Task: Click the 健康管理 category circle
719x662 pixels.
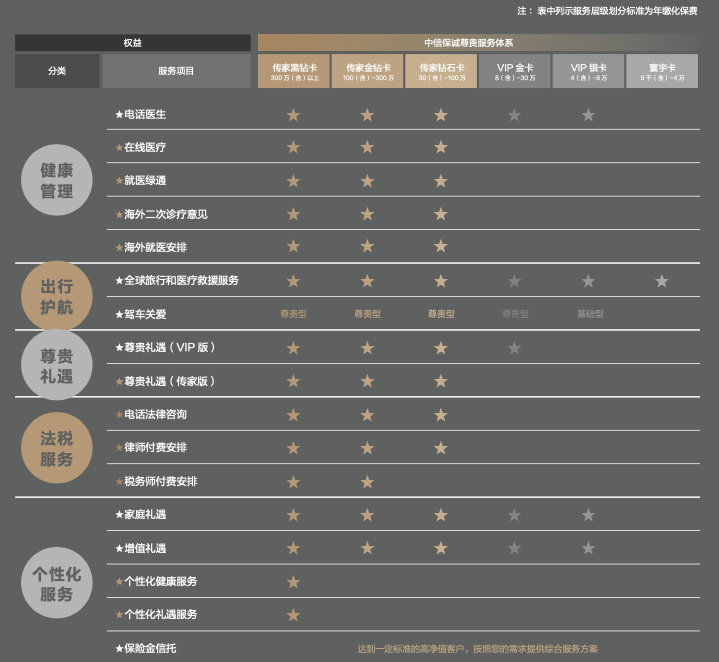Action: 57,180
